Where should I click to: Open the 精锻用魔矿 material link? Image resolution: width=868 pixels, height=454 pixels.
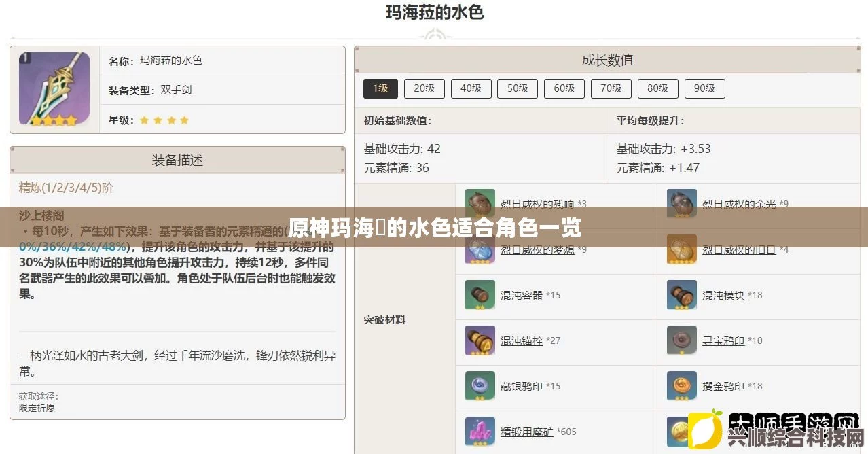527,432
